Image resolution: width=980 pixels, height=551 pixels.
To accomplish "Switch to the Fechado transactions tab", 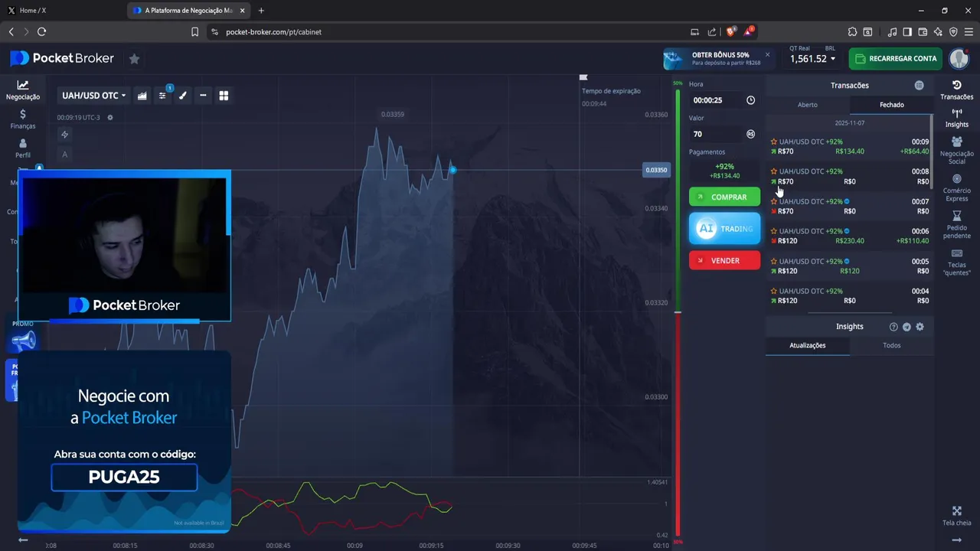I will coord(892,105).
